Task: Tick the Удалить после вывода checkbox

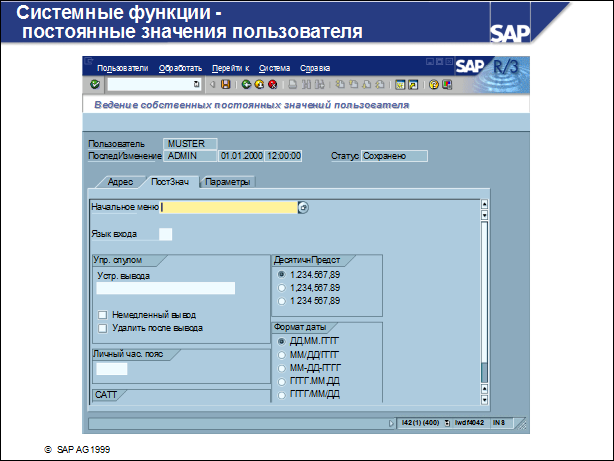Action: tap(102, 327)
